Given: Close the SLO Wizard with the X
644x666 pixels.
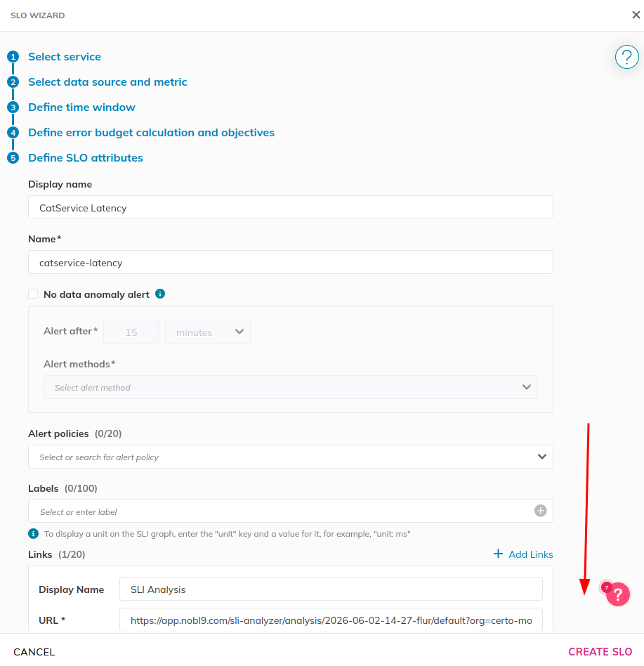Looking at the screenshot, I should coord(636,15).
